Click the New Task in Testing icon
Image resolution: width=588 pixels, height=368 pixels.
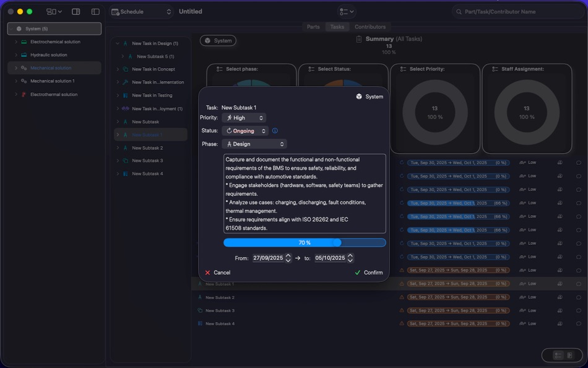click(126, 95)
